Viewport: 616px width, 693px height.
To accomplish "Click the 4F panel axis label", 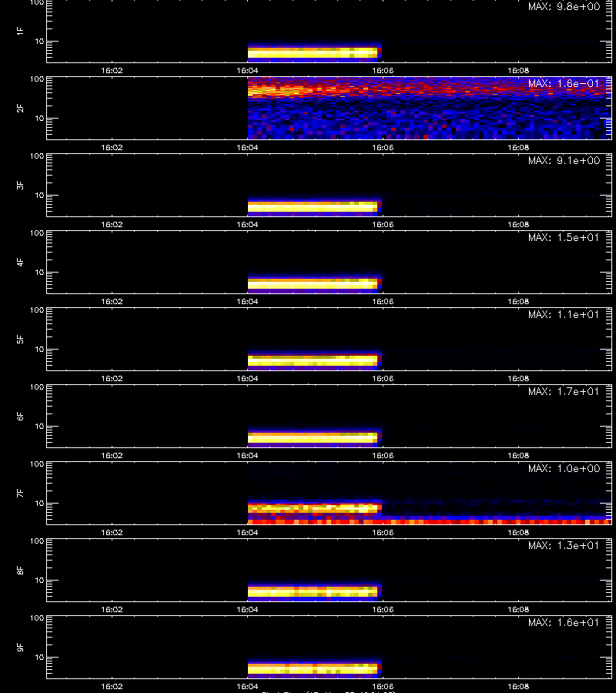I will click(20, 262).
